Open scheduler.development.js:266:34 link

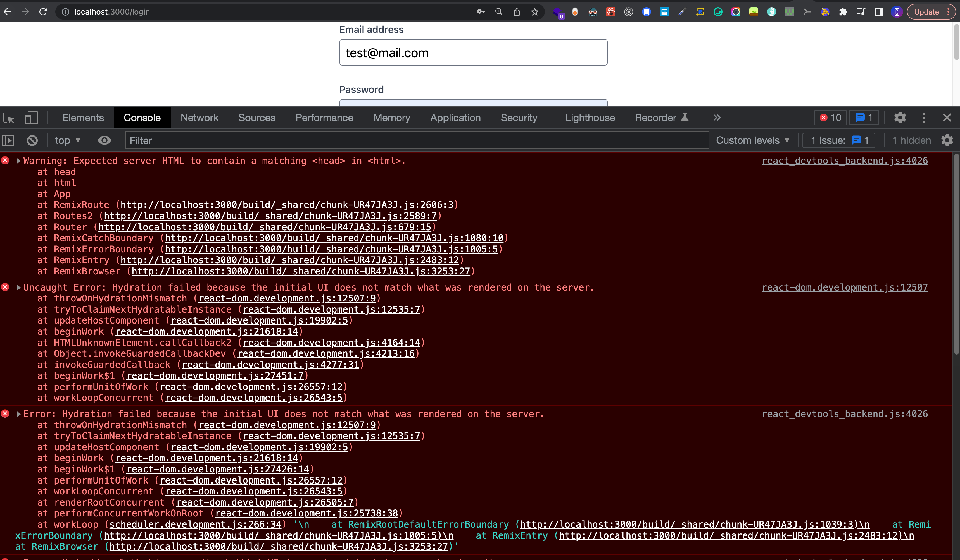pos(195,524)
